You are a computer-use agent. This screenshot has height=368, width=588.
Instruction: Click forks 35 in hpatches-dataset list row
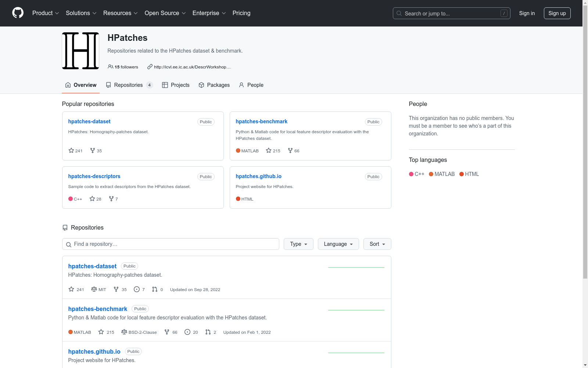click(120, 289)
